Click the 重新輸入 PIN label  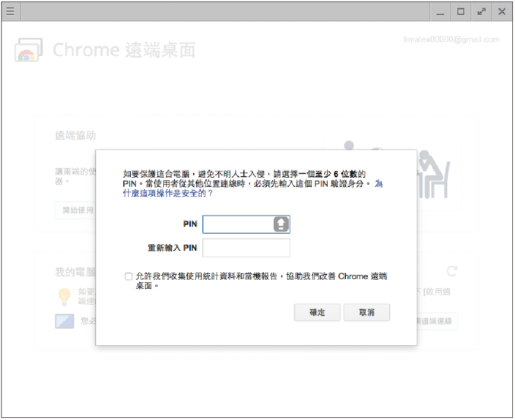pyautogui.click(x=172, y=248)
